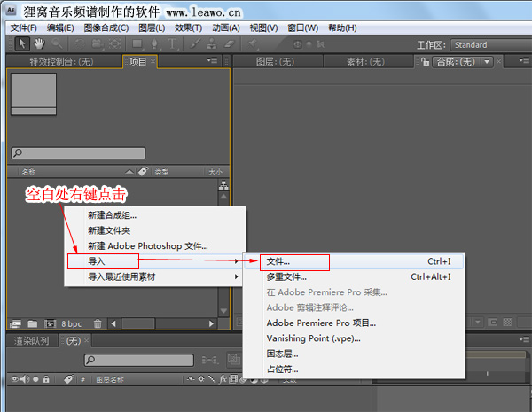532x412 pixels.
Task: Toggle the eye video visibility column
Action: coord(14,379)
